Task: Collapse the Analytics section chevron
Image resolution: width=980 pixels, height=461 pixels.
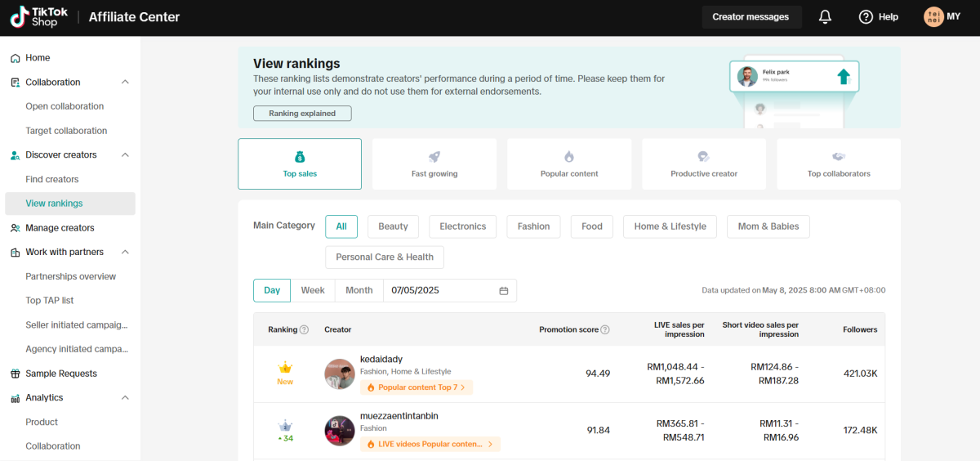Action: click(x=125, y=398)
